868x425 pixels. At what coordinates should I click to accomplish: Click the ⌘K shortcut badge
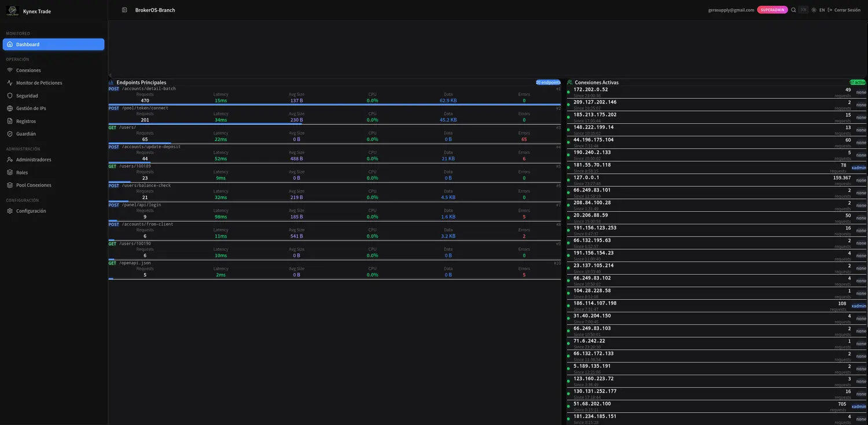803,10
